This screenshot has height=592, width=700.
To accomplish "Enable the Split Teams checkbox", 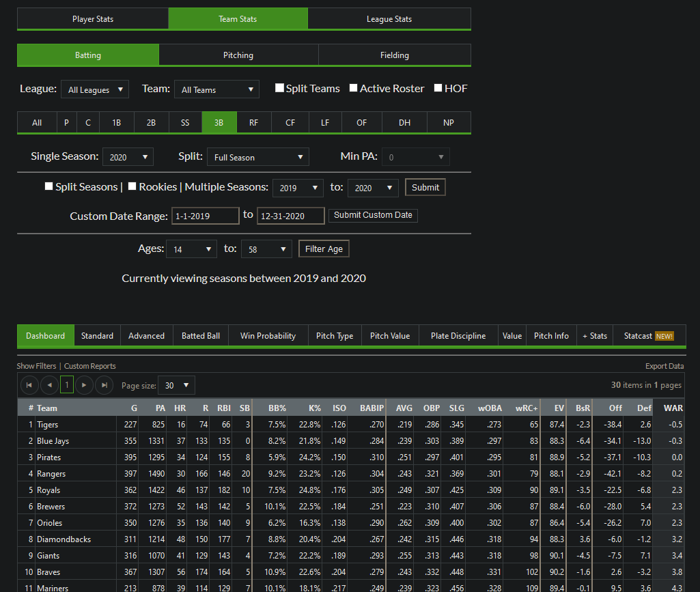I will pos(279,88).
